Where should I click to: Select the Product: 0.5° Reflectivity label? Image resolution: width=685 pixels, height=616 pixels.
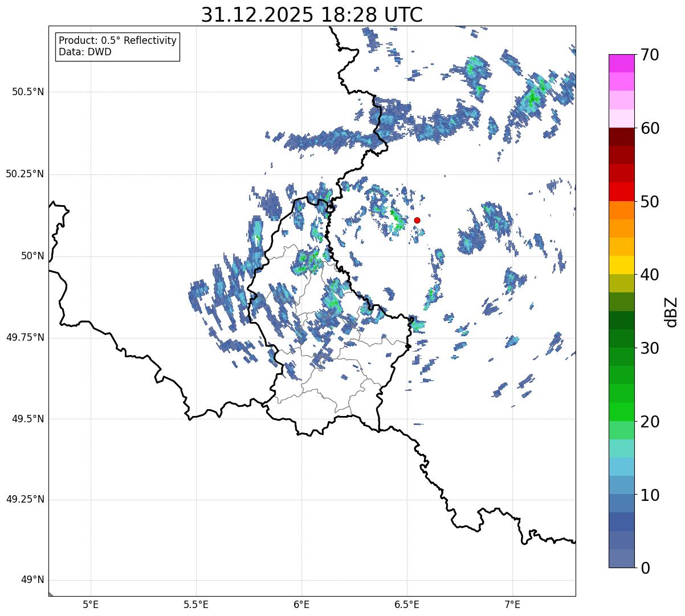pyautogui.click(x=117, y=41)
